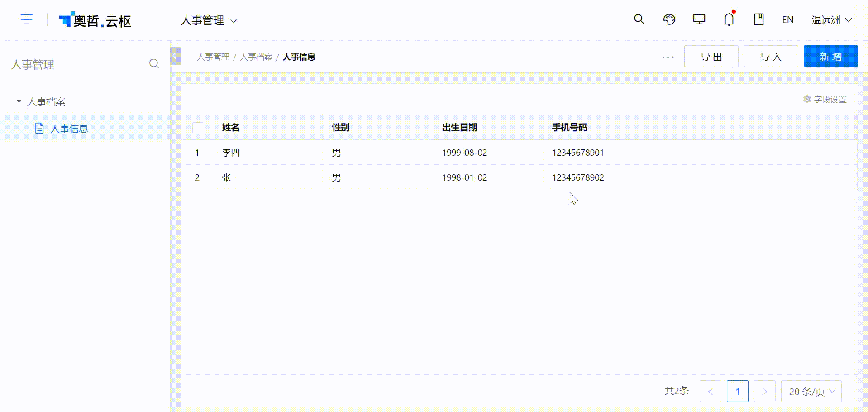
Task: Click the birth date 1998-01-02
Action: pyautogui.click(x=464, y=177)
